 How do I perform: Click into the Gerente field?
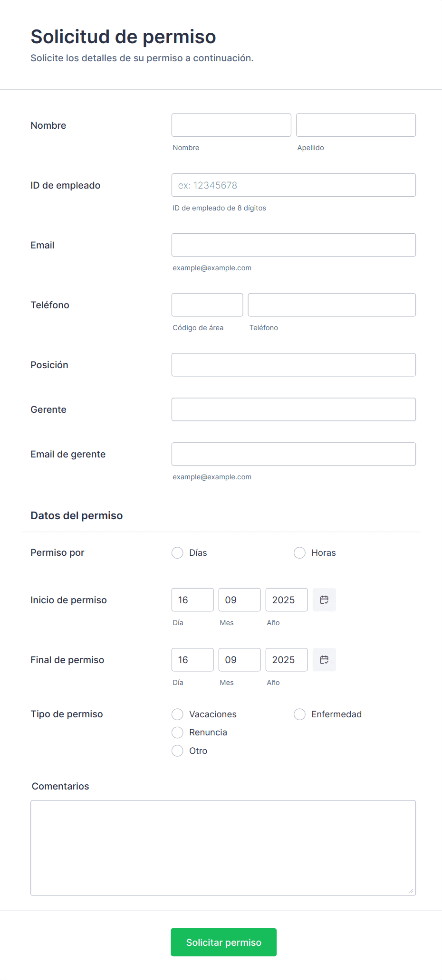pyautogui.click(x=293, y=409)
